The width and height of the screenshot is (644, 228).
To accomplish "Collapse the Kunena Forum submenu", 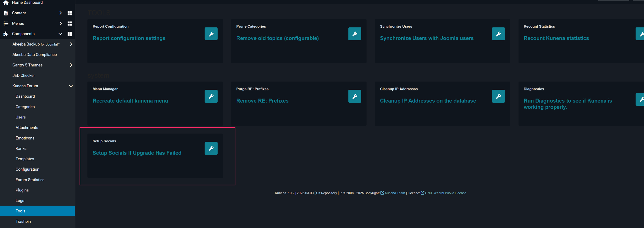I will [x=71, y=86].
